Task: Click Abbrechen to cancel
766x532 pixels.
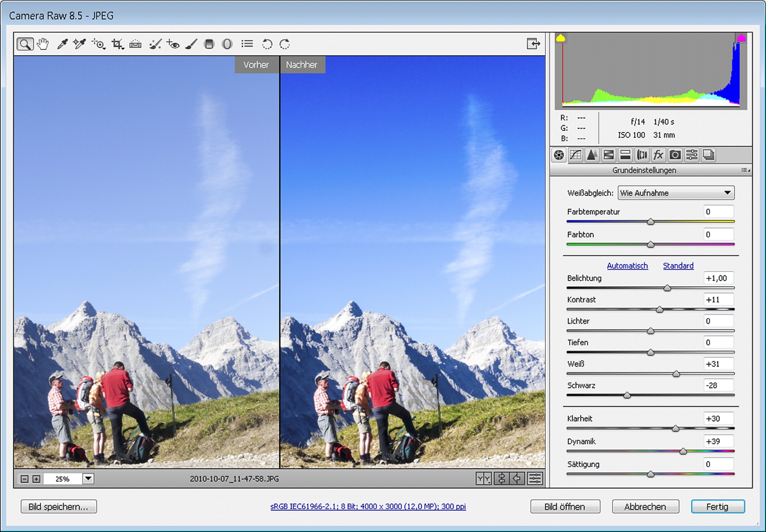Action: 645,507
